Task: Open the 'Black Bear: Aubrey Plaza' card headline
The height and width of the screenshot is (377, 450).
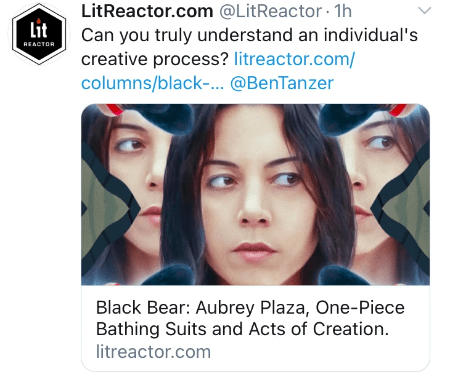Action: point(250,308)
